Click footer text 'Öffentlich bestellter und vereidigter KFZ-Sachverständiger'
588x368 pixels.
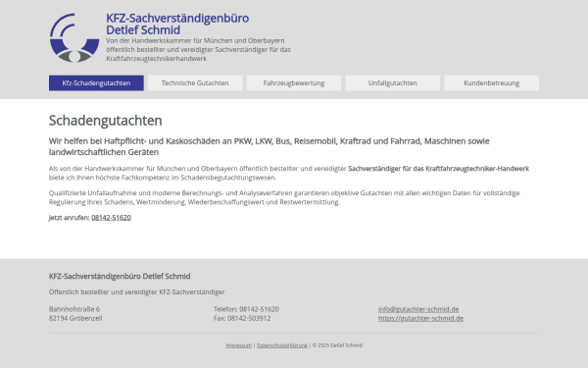137,291
